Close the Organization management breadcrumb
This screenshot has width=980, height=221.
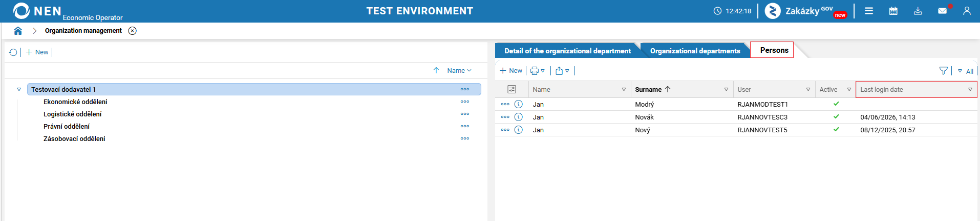point(132,31)
